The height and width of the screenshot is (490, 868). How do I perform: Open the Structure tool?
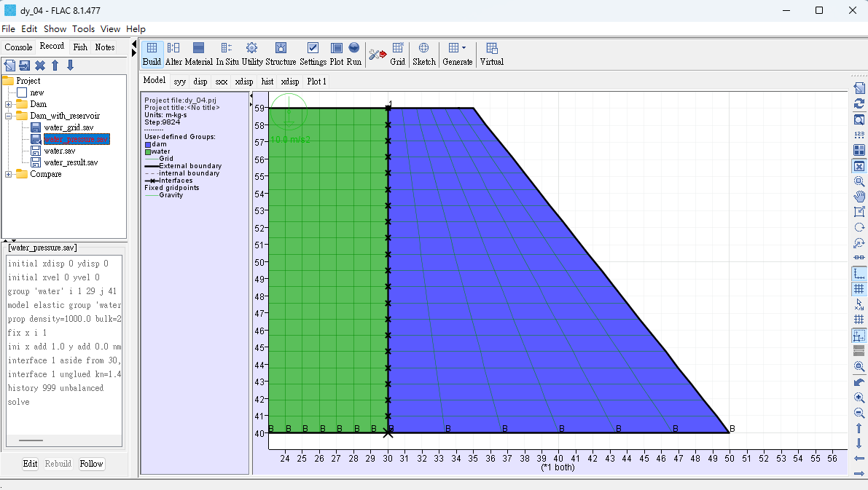(281, 54)
